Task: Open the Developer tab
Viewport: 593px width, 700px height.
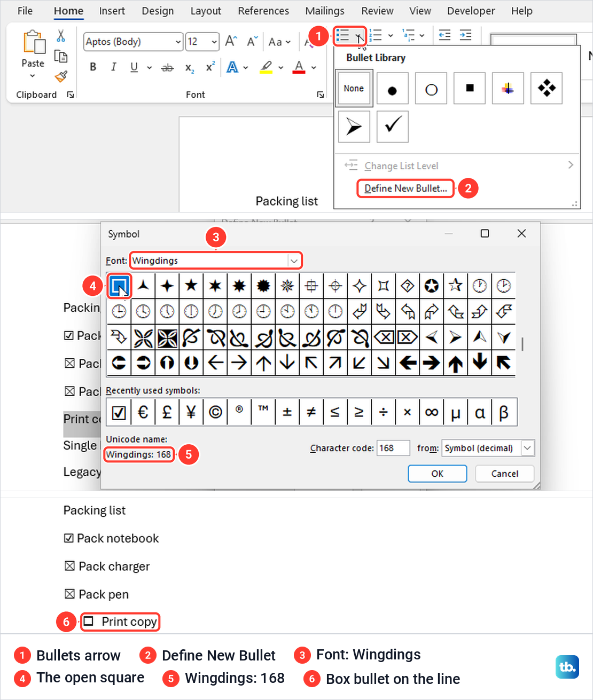Action: pyautogui.click(x=471, y=11)
